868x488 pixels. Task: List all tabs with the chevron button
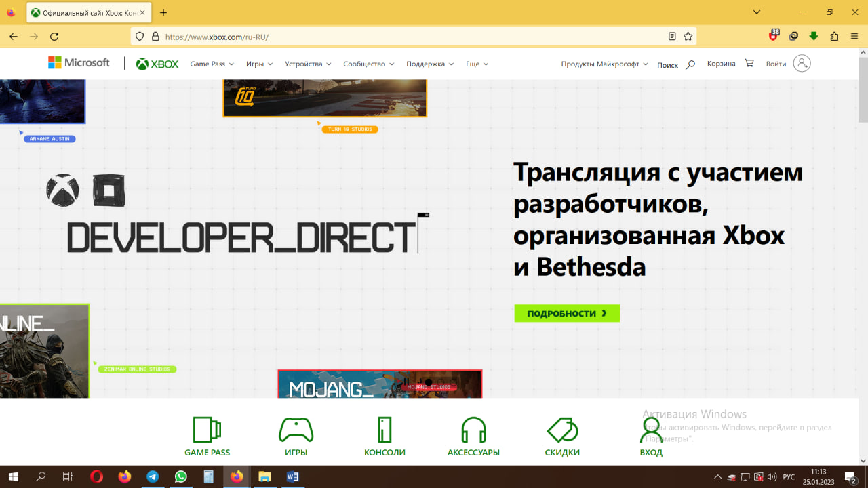[x=757, y=12]
